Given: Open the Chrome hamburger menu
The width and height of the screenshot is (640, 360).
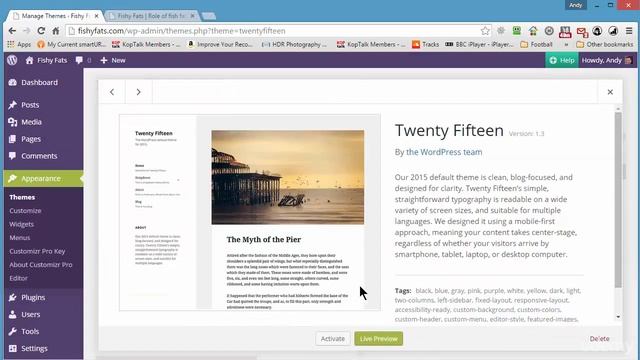Looking at the screenshot, I should pyautogui.click(x=629, y=31).
